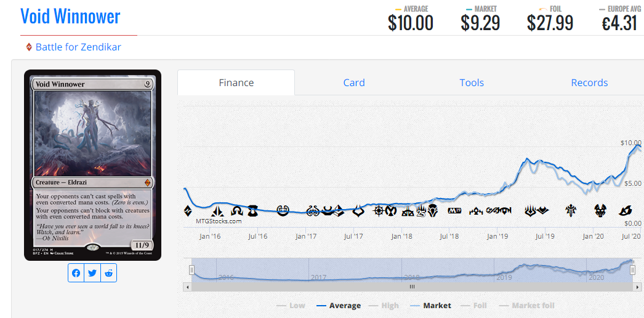Image resolution: width=644 pixels, height=318 pixels.
Task: Share card on Twitter
Action: (x=92, y=273)
